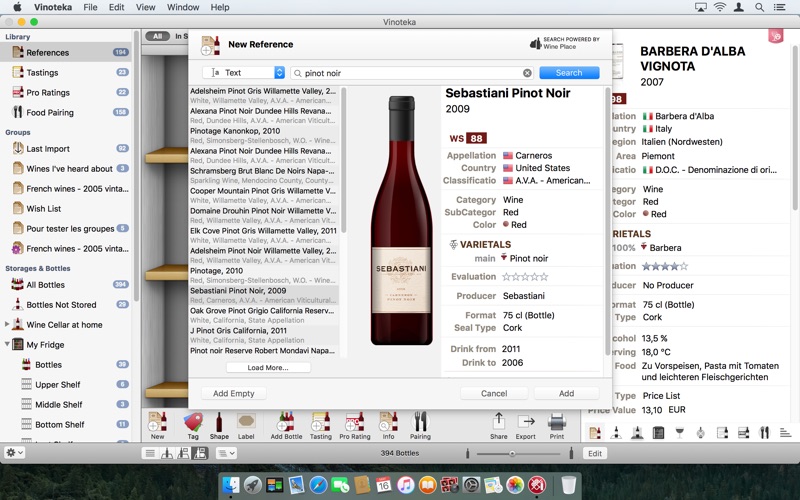Open the Tasting toolbar icon
The height and width of the screenshot is (500, 800).
(320, 424)
